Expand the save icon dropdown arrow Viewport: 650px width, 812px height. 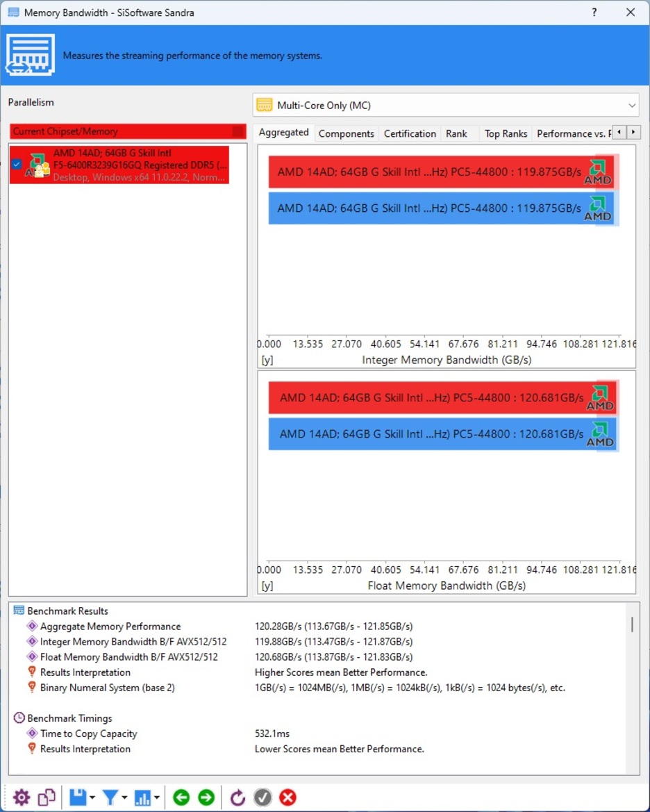[92, 798]
